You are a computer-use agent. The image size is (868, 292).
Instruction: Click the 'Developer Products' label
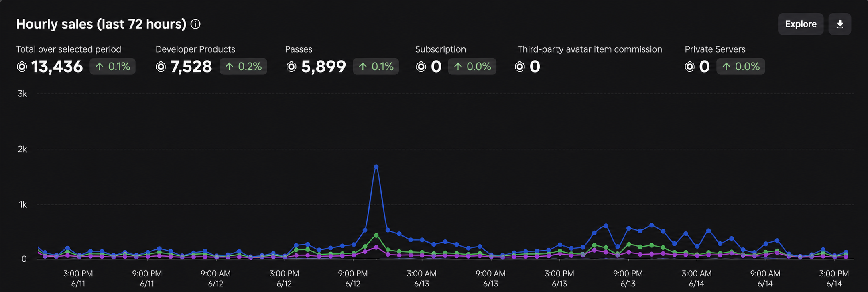pyautogui.click(x=195, y=49)
